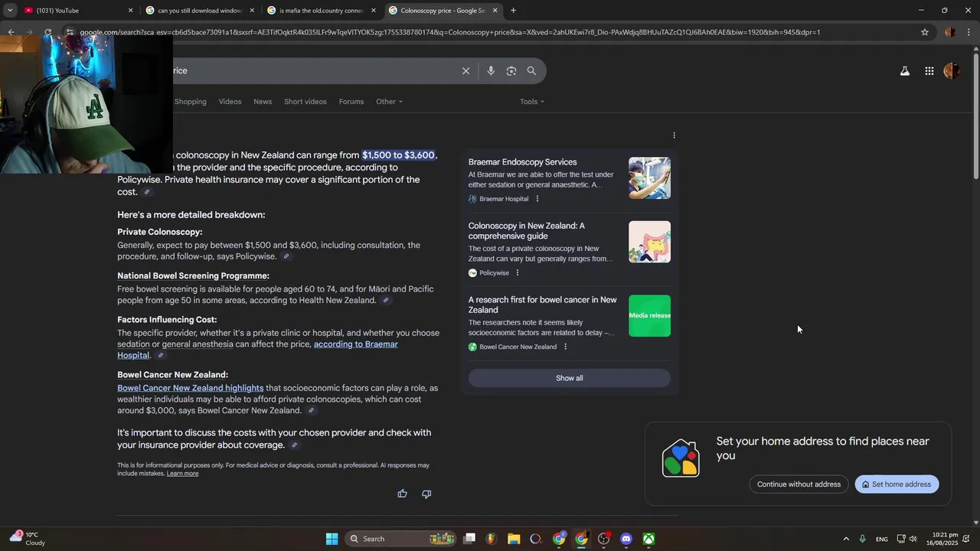Open the Learn more link
Image resolution: width=980 pixels, height=551 pixels.
(182, 474)
